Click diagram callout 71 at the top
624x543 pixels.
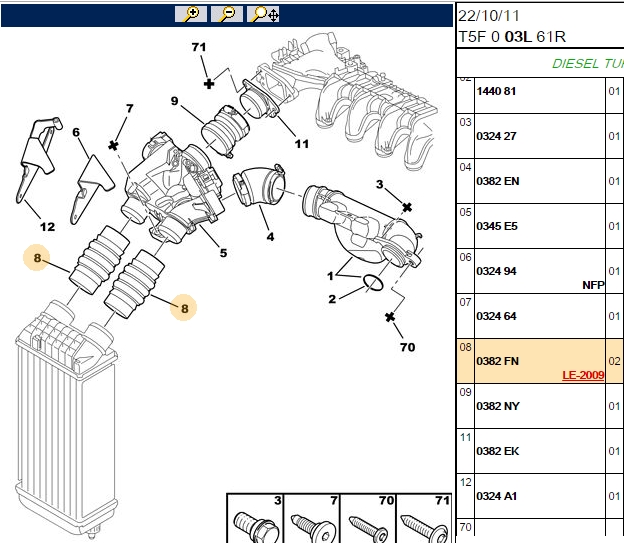tap(199, 47)
